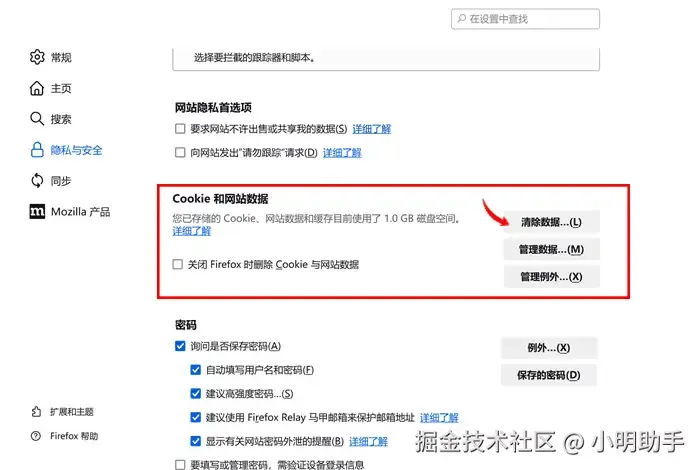Enable 要求网站不许出售或共享我的数据 checkbox
700x470 pixels.
tap(180, 129)
